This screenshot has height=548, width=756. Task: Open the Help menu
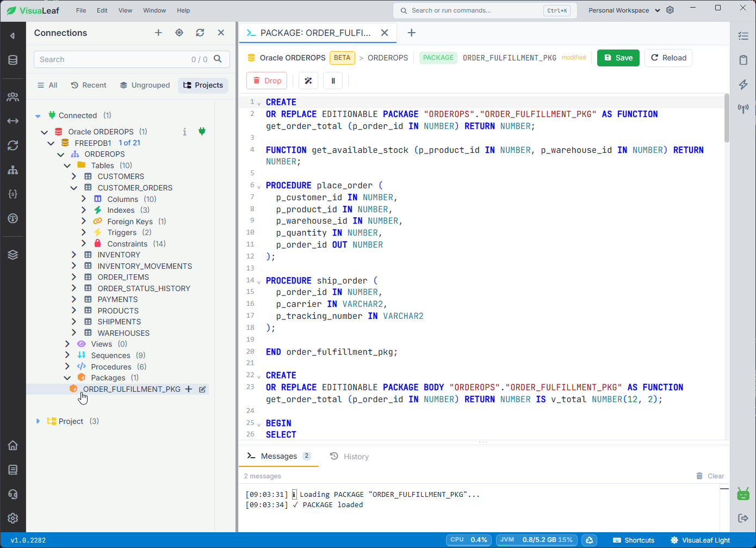coord(183,10)
